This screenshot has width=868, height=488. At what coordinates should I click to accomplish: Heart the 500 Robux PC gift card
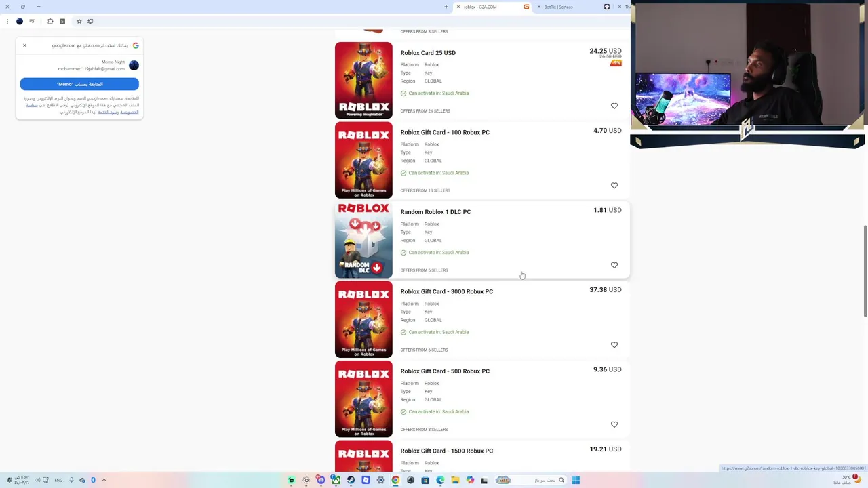click(614, 424)
